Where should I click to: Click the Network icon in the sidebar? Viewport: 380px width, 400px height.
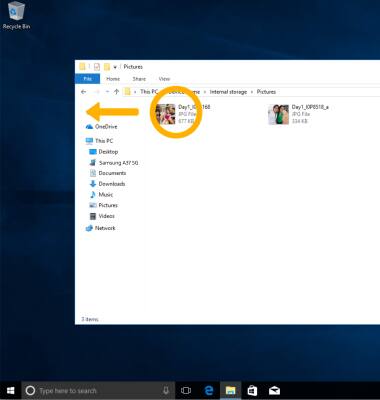click(89, 228)
